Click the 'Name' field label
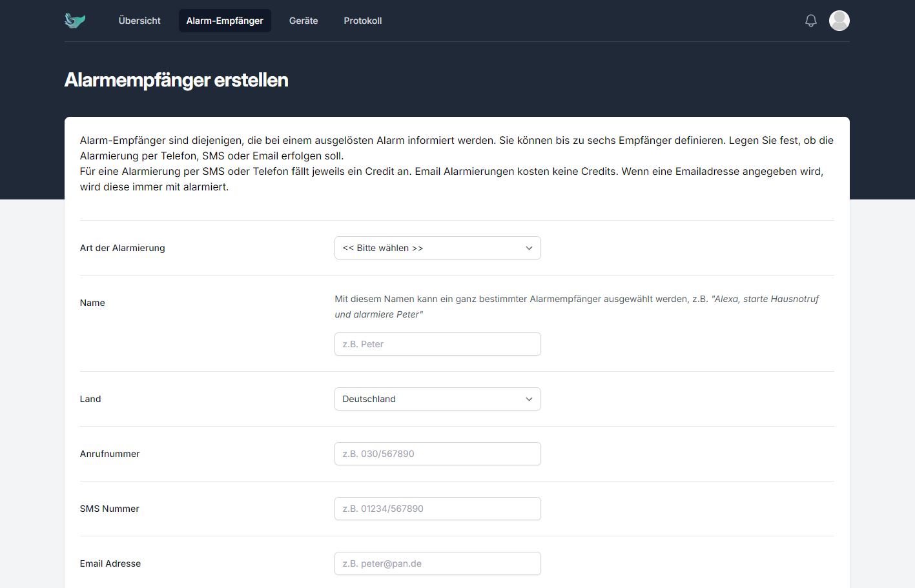The height and width of the screenshot is (588, 915). click(x=92, y=303)
